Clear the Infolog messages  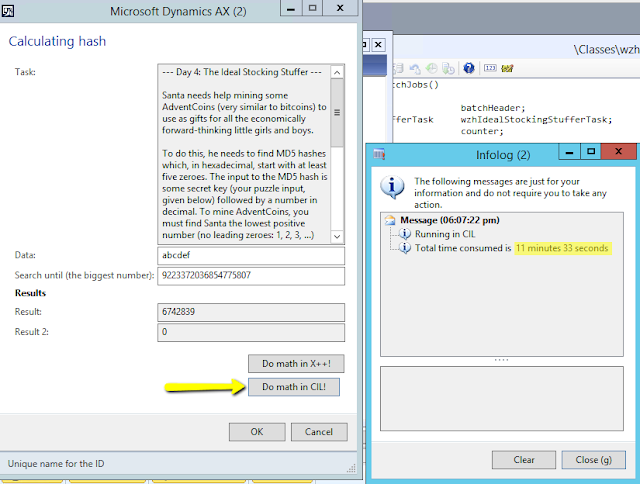point(524,460)
